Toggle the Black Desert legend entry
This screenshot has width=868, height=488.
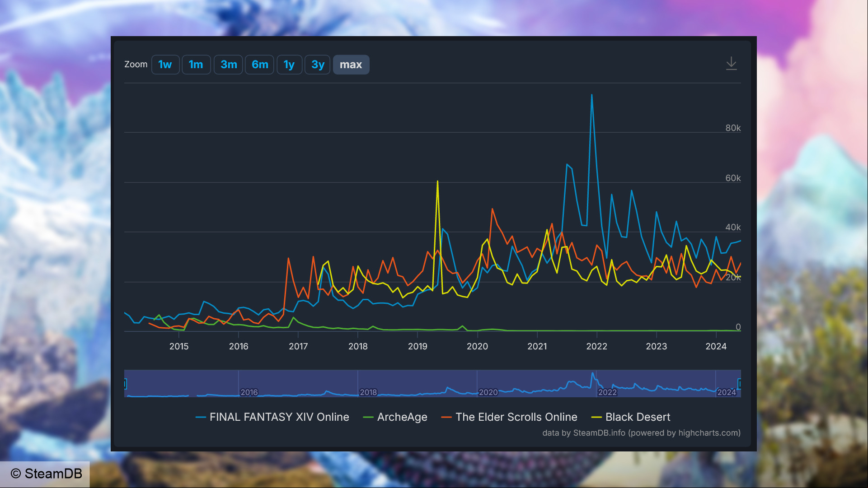(631, 417)
